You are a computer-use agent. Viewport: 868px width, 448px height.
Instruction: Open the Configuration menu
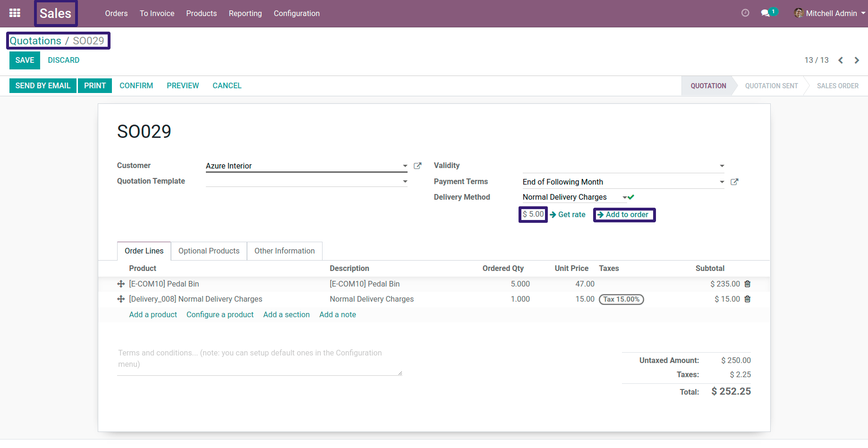pyautogui.click(x=297, y=13)
